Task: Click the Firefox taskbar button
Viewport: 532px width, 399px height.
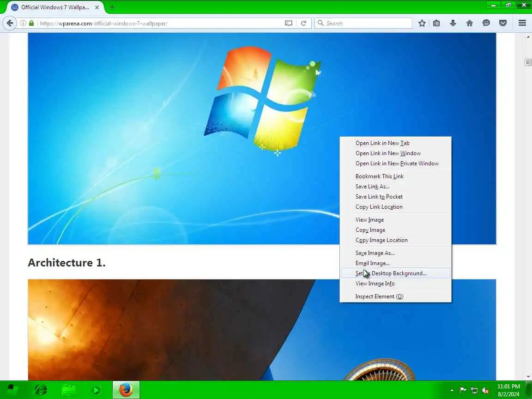Action: pos(126,390)
